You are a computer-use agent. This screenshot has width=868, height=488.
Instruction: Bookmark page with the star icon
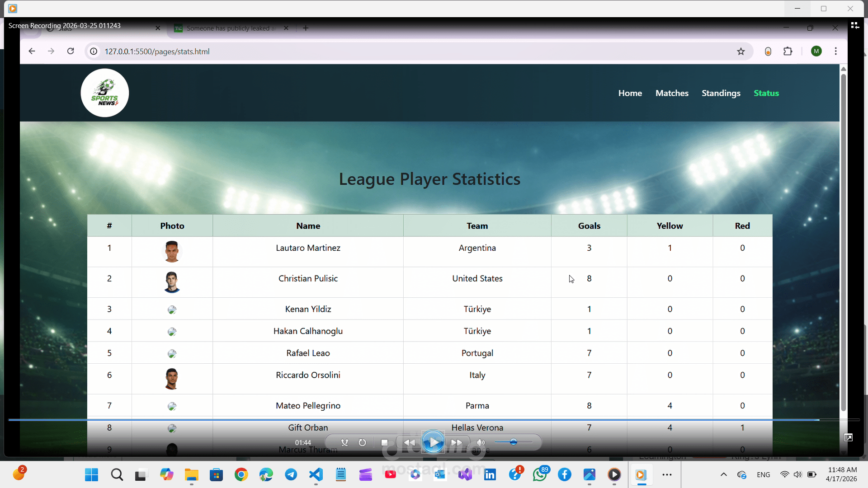[x=741, y=52]
